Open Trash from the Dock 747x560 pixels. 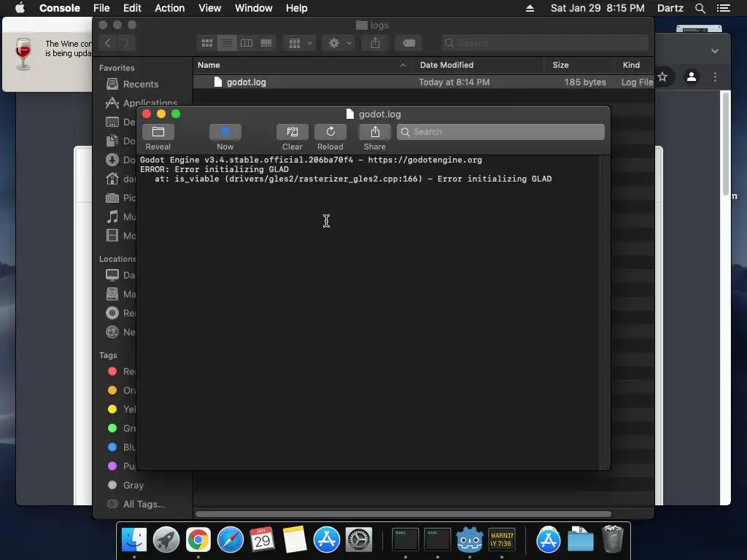tap(613, 540)
